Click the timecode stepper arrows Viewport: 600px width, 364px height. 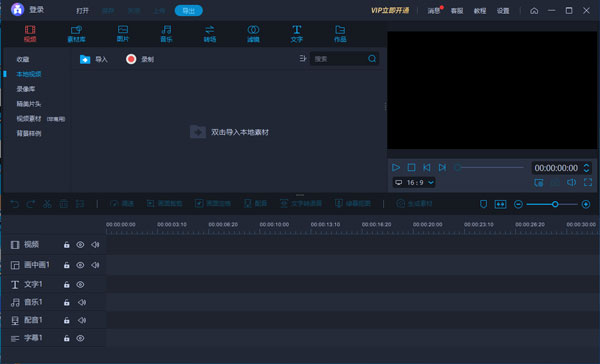coord(586,168)
